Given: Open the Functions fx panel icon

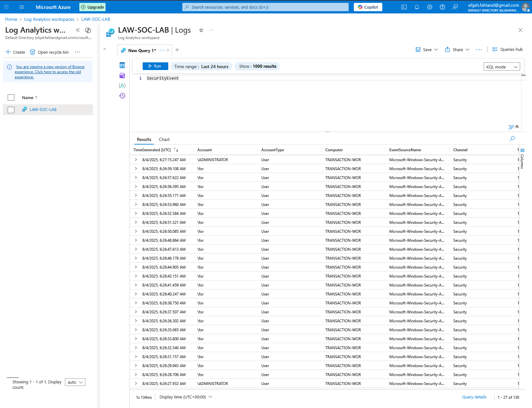Looking at the screenshot, I should pos(122,86).
